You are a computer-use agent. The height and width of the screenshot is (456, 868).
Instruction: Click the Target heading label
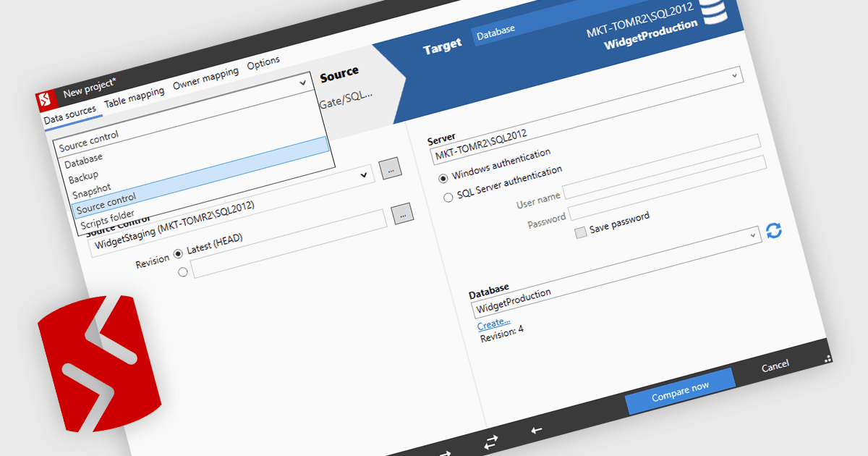coord(443,46)
